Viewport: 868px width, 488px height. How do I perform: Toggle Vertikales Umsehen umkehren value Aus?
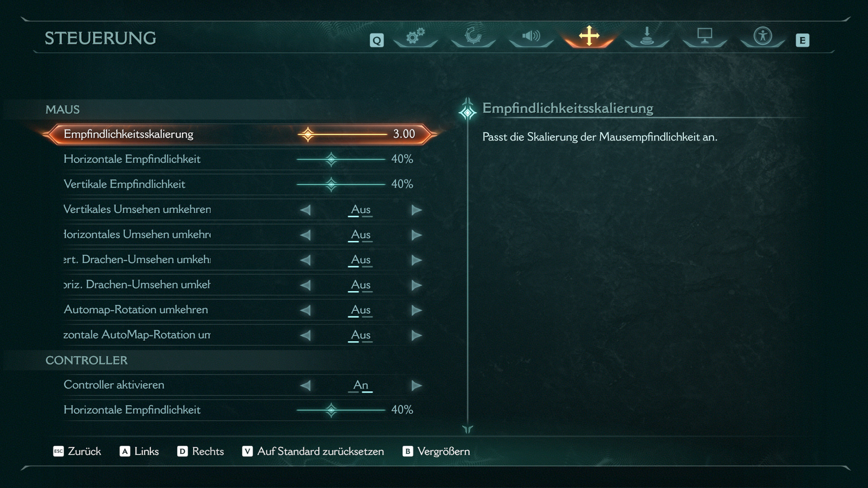click(x=360, y=210)
